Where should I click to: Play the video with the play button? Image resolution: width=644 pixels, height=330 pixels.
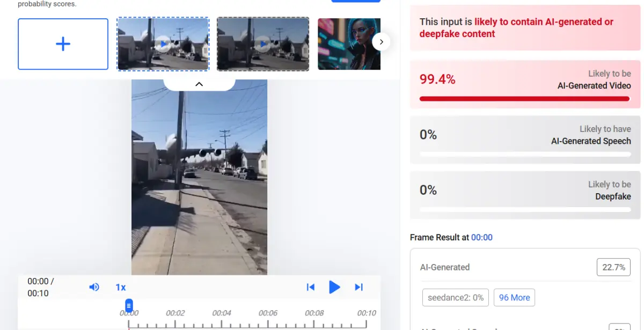click(x=334, y=287)
